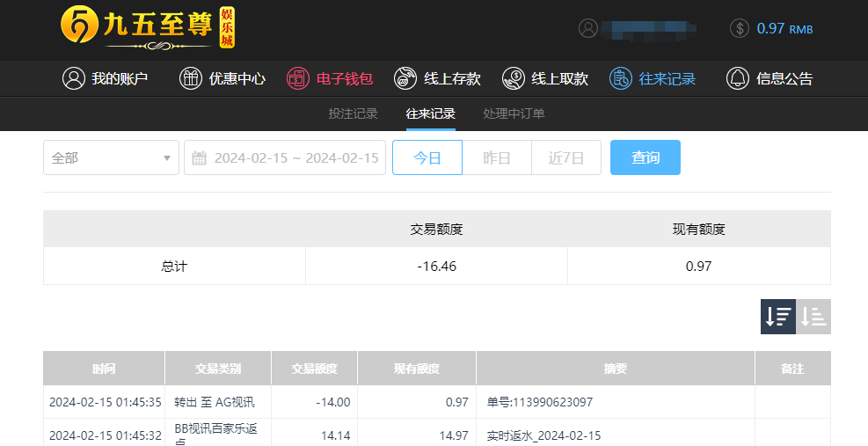This screenshot has width=868, height=446.
Task: Click the 优惠中心 gift icon
Action: pyautogui.click(x=191, y=78)
